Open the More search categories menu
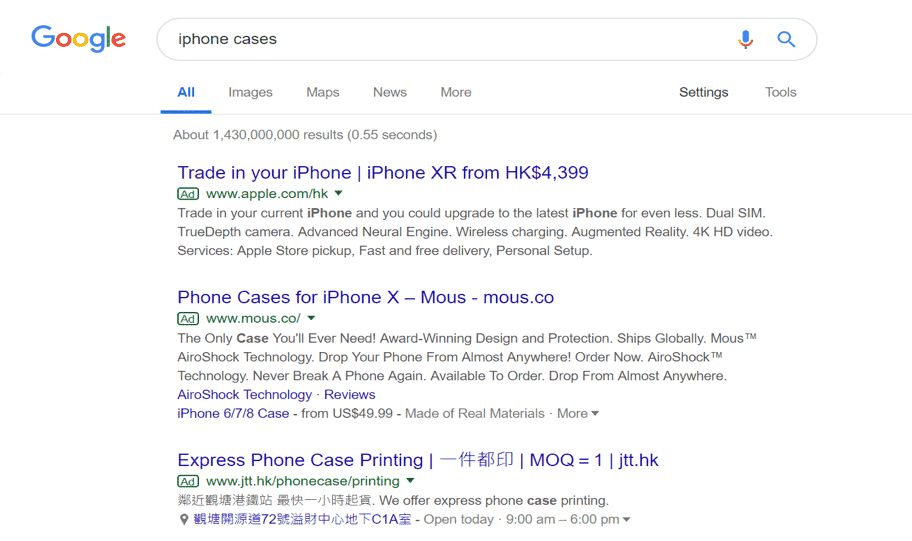Screen dimensions: 912x541 coord(456,92)
